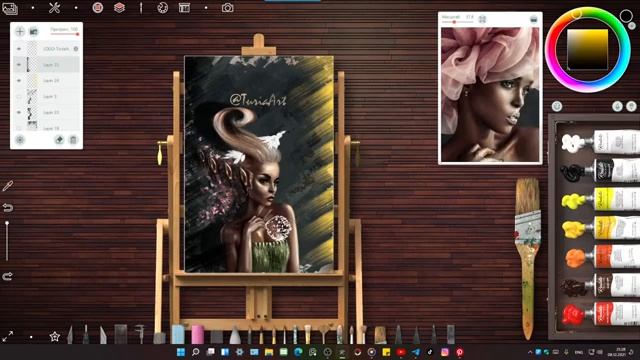Clear the layer with the eraser icon in the layers panel
Screen dimensions: 640x360
59,140
